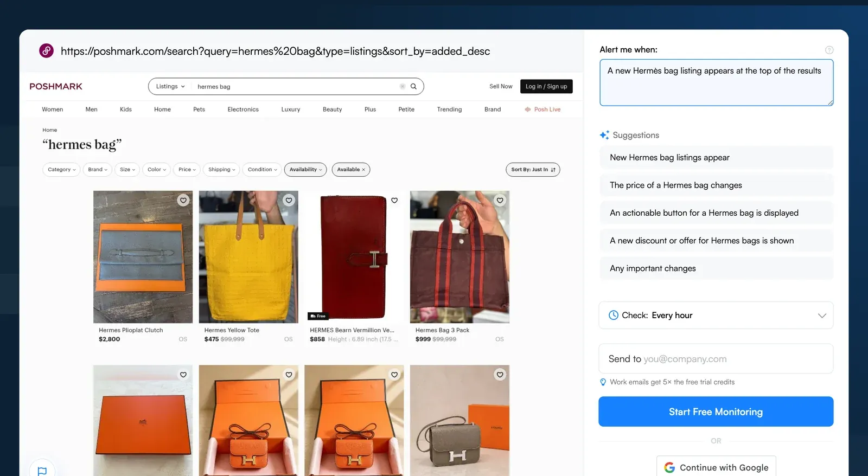Like the HERMES Bearn Vermillion listing
The height and width of the screenshot is (476, 868).
click(x=394, y=200)
